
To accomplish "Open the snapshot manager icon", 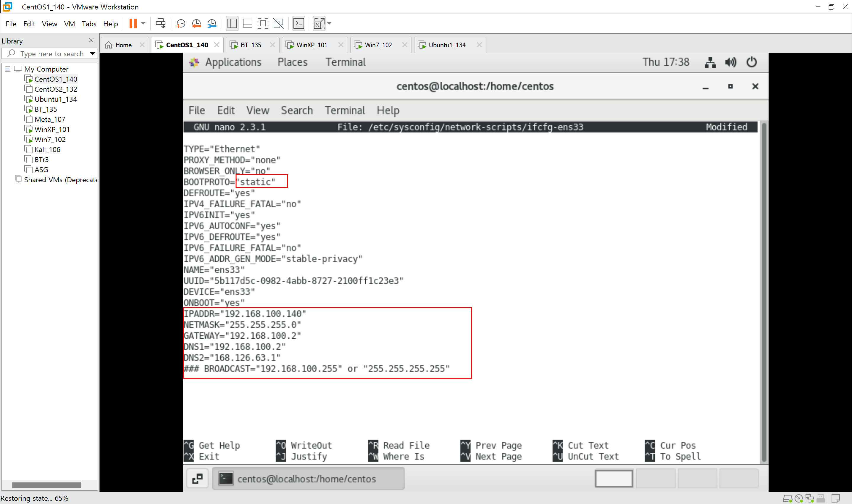I will tap(212, 23).
